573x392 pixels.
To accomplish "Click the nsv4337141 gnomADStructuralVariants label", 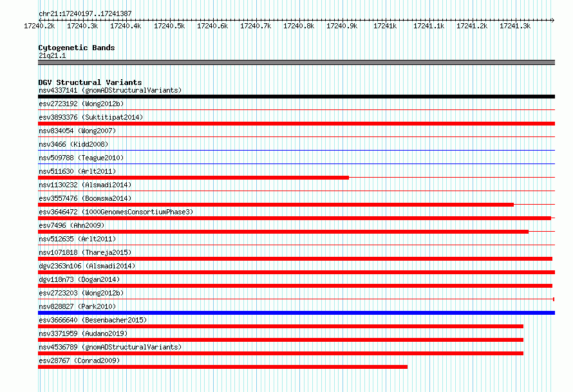I will point(110,90).
